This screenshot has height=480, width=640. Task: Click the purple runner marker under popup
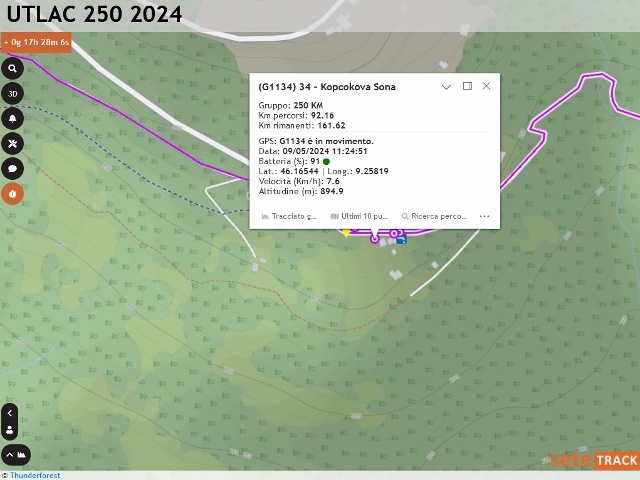click(375, 239)
